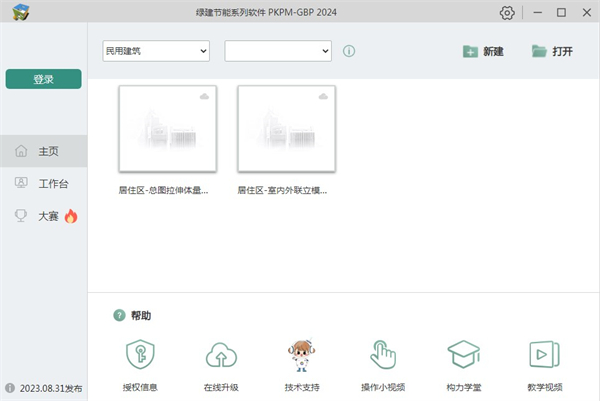The image size is (600, 401).
Task: Click the workbench icon next to 工作台
Action: point(21,183)
